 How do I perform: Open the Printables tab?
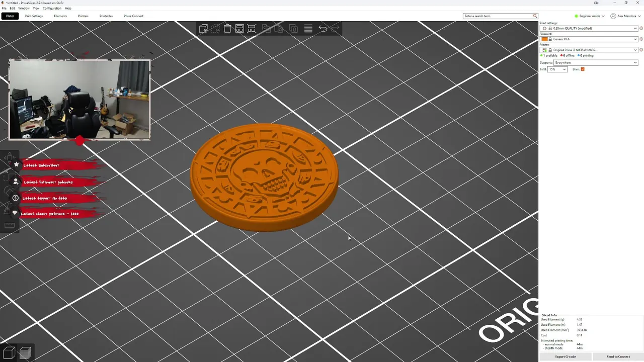point(106,16)
